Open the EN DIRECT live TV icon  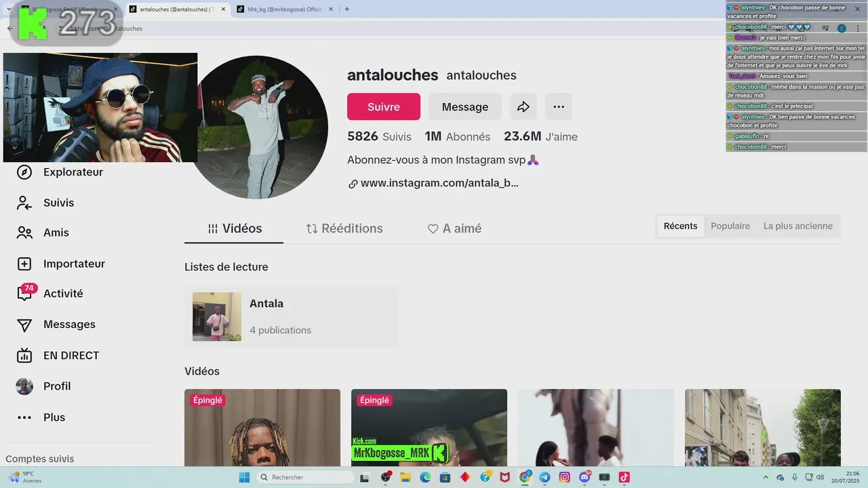[x=24, y=355]
